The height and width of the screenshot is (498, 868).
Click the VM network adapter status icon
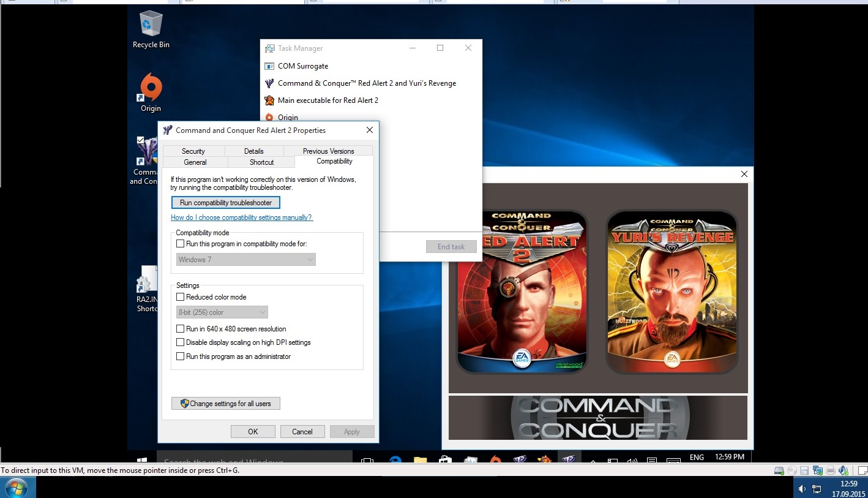(x=818, y=470)
